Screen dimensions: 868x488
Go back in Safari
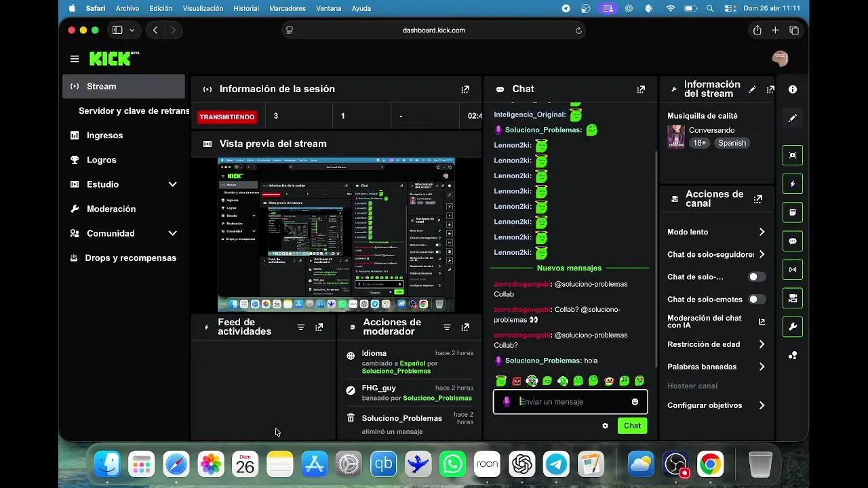tap(155, 30)
